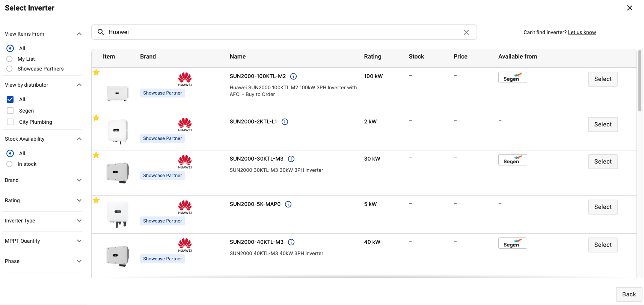Expand the Inverter Type filter

coord(79,221)
